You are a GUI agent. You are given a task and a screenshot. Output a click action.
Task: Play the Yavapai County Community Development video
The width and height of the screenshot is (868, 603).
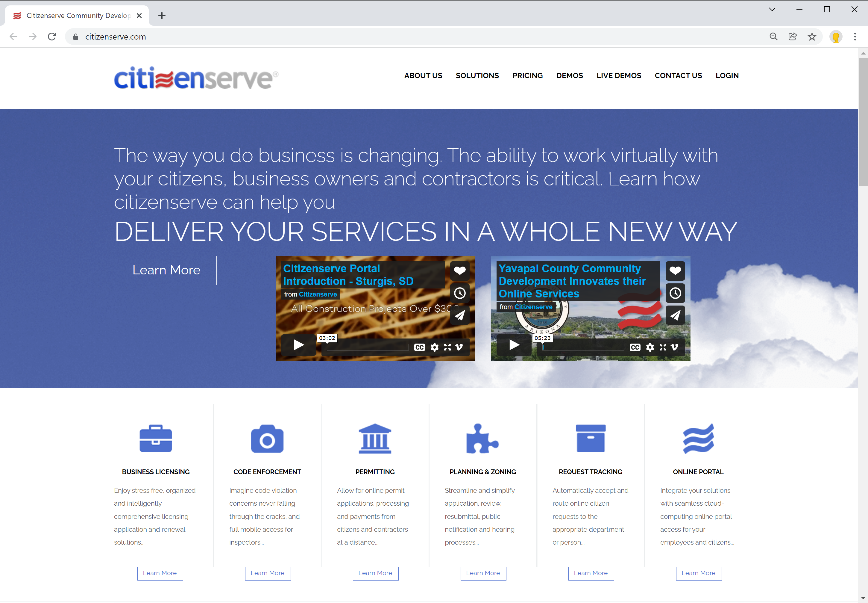[514, 346]
